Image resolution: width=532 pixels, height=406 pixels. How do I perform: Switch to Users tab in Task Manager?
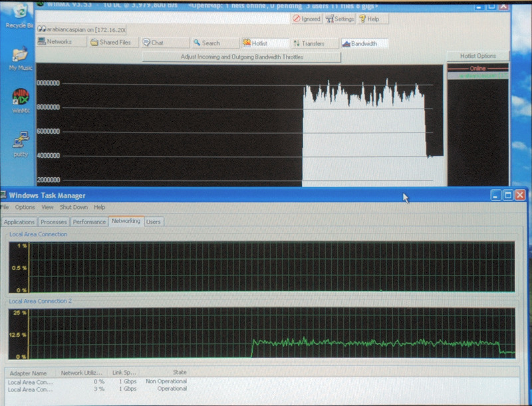click(154, 222)
